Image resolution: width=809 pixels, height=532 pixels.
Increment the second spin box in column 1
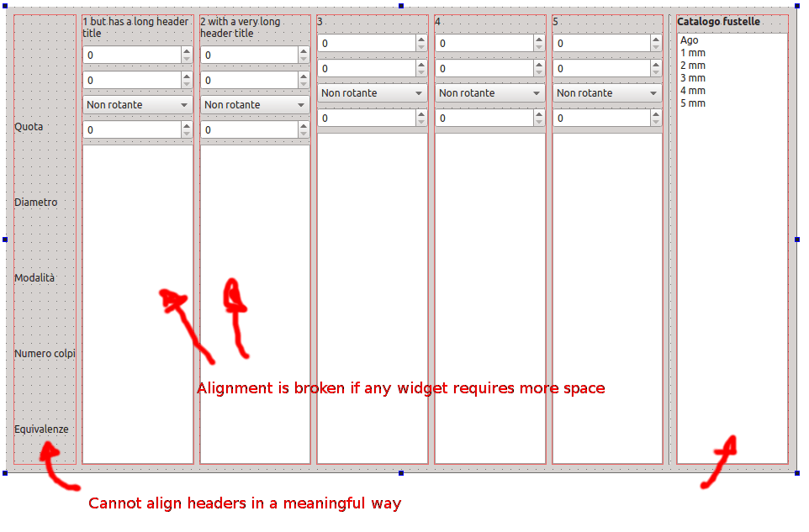(x=187, y=76)
